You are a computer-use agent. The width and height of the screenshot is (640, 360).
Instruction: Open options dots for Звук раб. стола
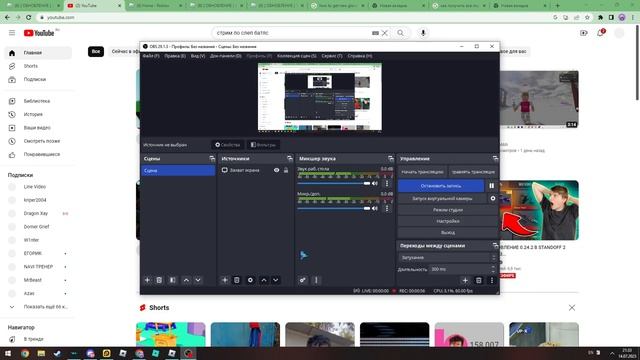tap(387, 184)
